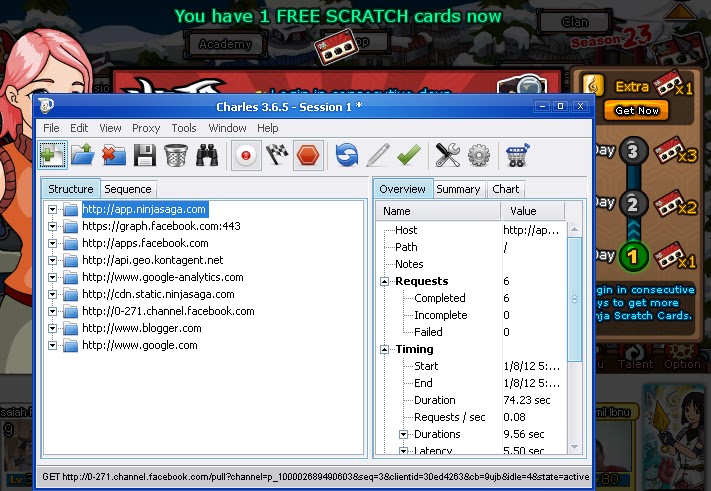
Task: Collapse the Requests section in Overview
Action: 384,282
